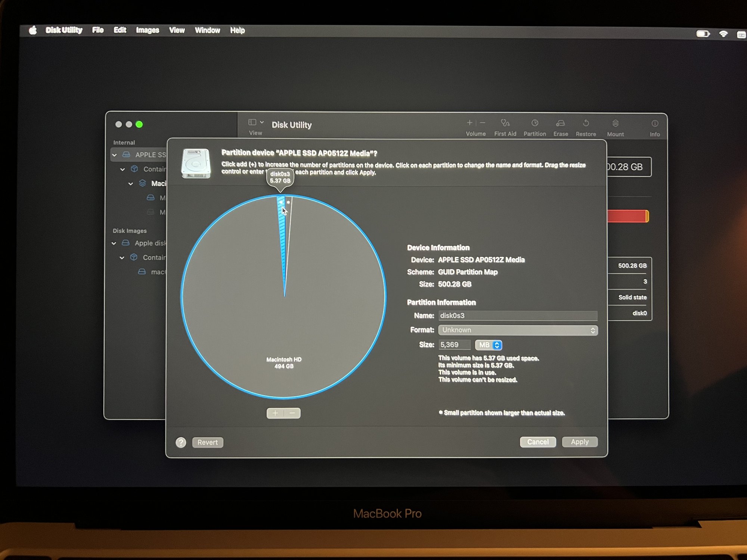
Task: Click the partition Name field disk0s3
Action: click(x=518, y=316)
